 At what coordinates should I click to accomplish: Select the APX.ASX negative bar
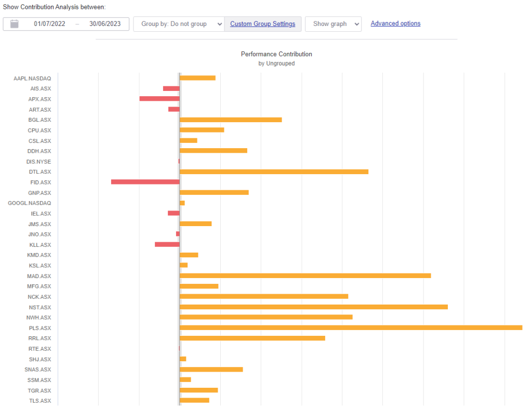(x=159, y=99)
